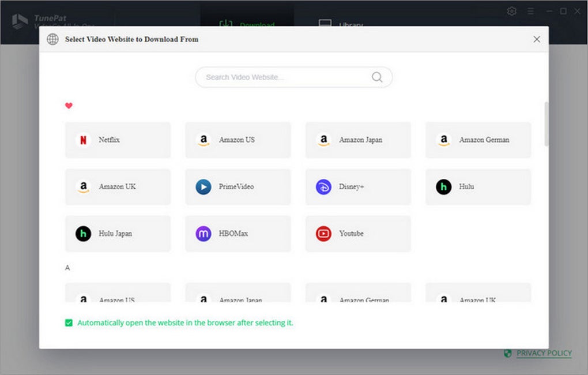The image size is (588, 375).
Task: Open the TunePat settings gear
Action: click(x=512, y=11)
